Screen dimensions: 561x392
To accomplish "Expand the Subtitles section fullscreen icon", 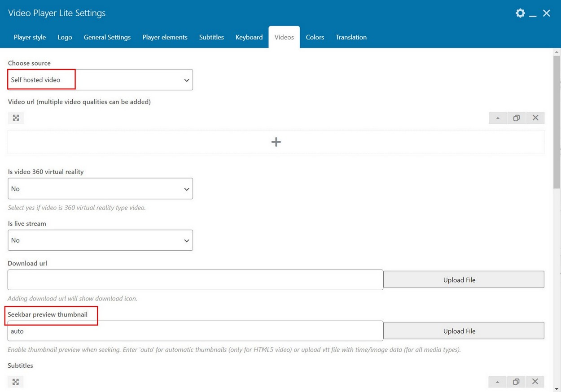I will pos(16,382).
